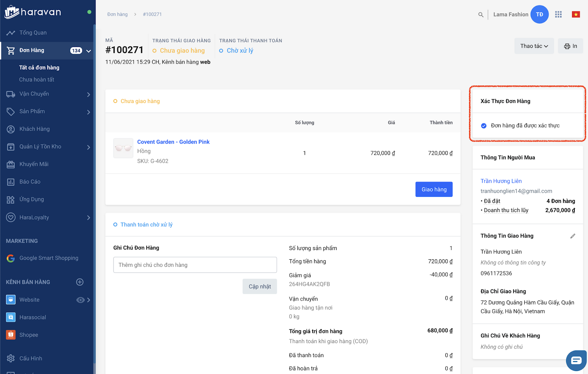Click the Haravan logo

tap(33, 12)
